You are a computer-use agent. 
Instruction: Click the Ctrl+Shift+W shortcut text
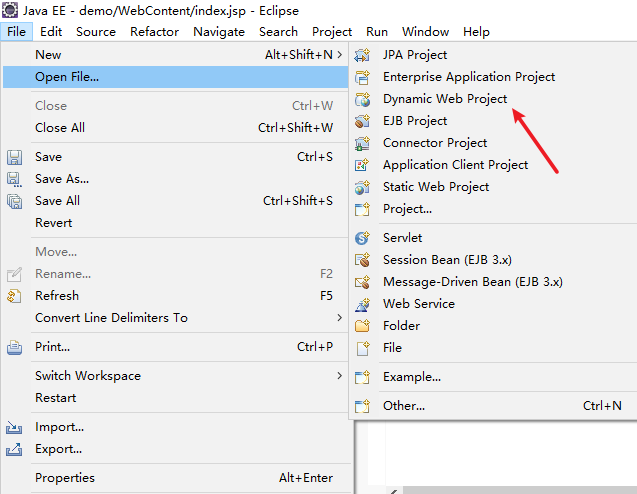click(x=295, y=128)
